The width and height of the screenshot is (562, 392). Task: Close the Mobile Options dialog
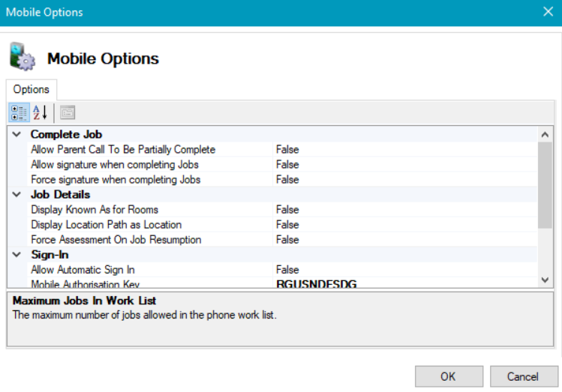[547, 12]
